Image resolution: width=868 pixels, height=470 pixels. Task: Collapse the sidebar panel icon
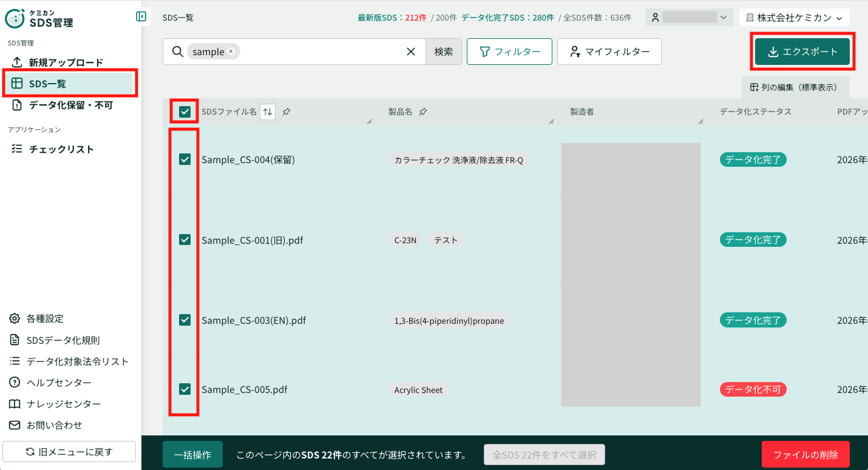141,16
